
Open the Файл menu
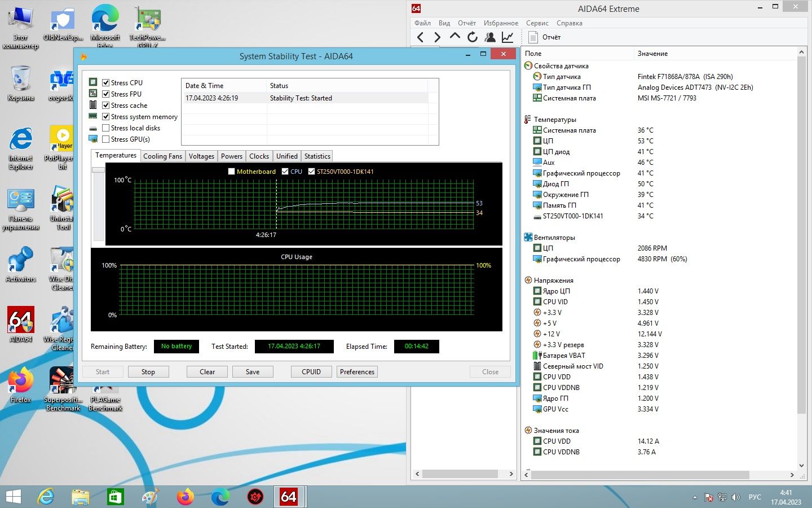click(x=422, y=23)
